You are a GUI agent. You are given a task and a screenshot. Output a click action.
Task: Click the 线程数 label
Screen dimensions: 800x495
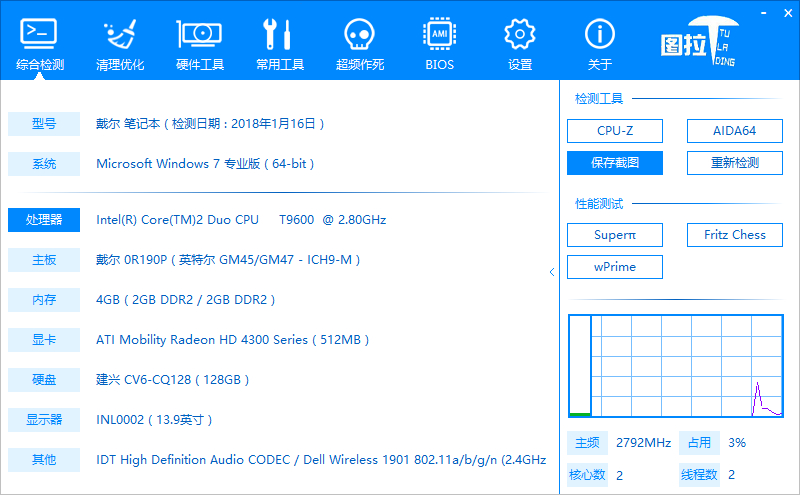pos(699,475)
